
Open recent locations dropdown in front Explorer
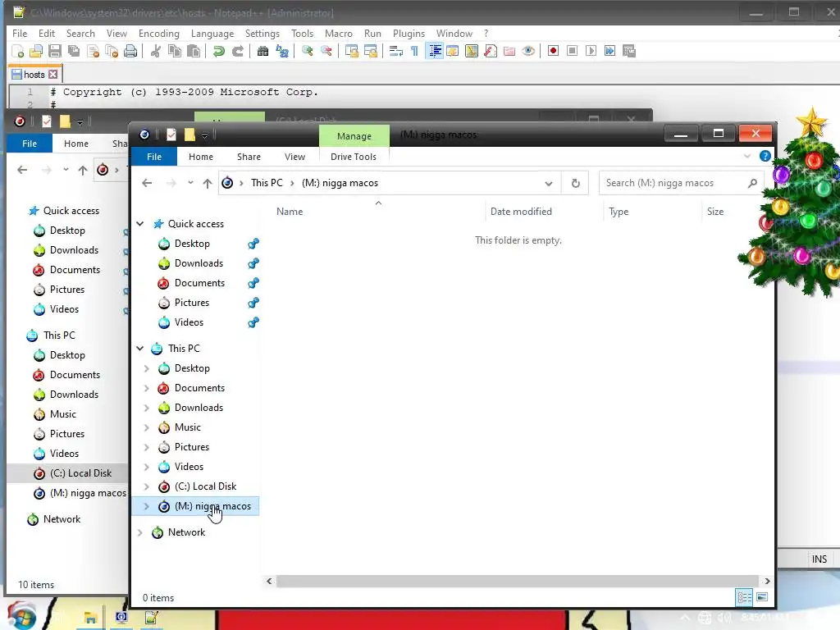click(x=190, y=183)
